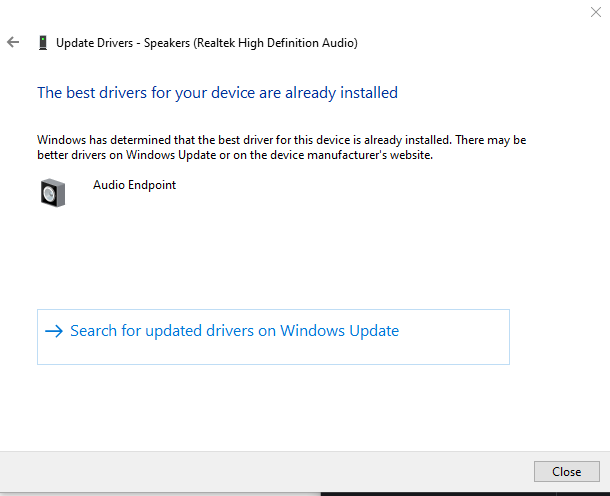
Task: Click the device icon beside Update Drivers title
Action: (x=43, y=43)
